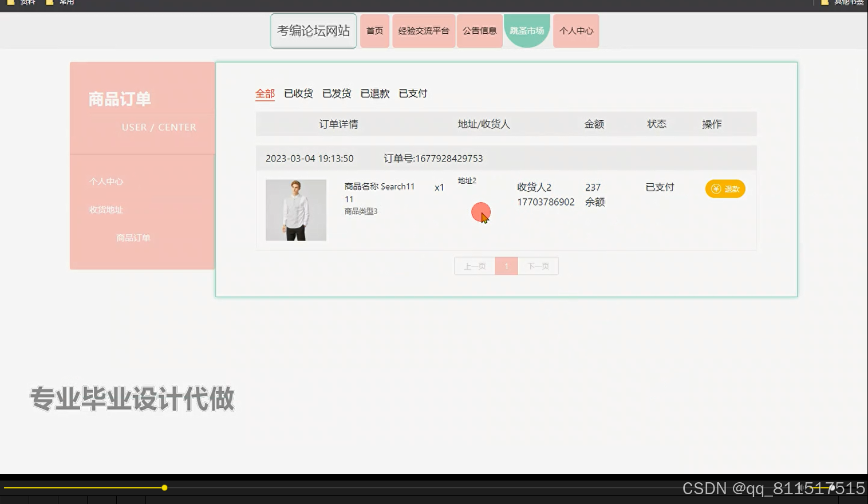
Task: Select page 1 in the pagination
Action: [506, 266]
